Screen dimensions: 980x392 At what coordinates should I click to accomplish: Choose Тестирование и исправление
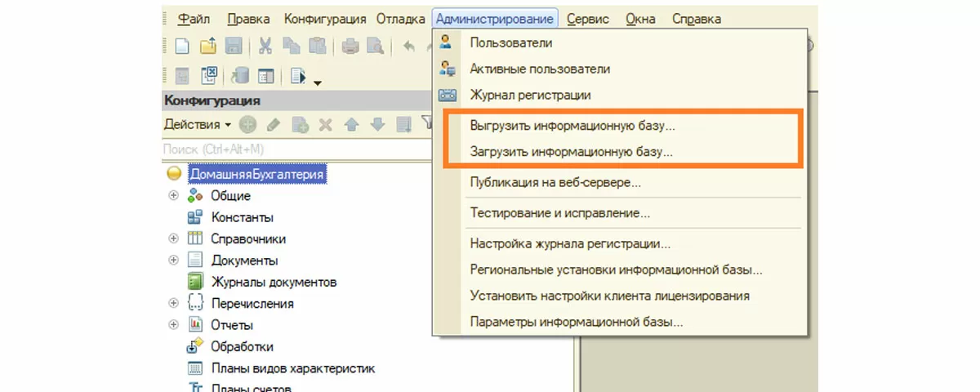621,214
